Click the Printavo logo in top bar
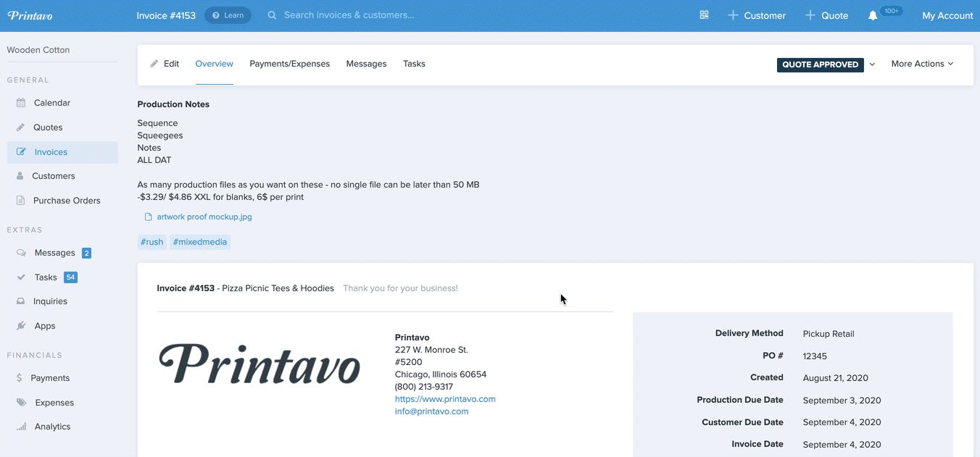The width and height of the screenshot is (980, 457). pos(30,15)
